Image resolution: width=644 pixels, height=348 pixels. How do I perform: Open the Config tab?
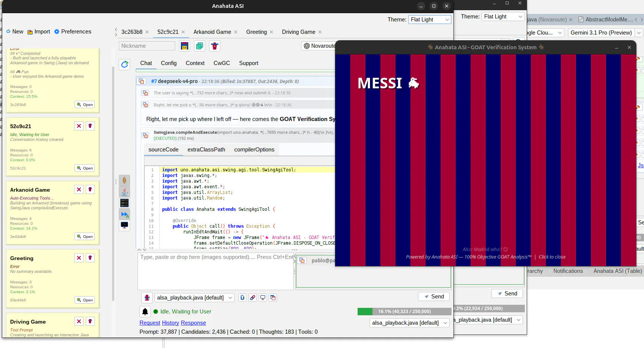(x=169, y=63)
